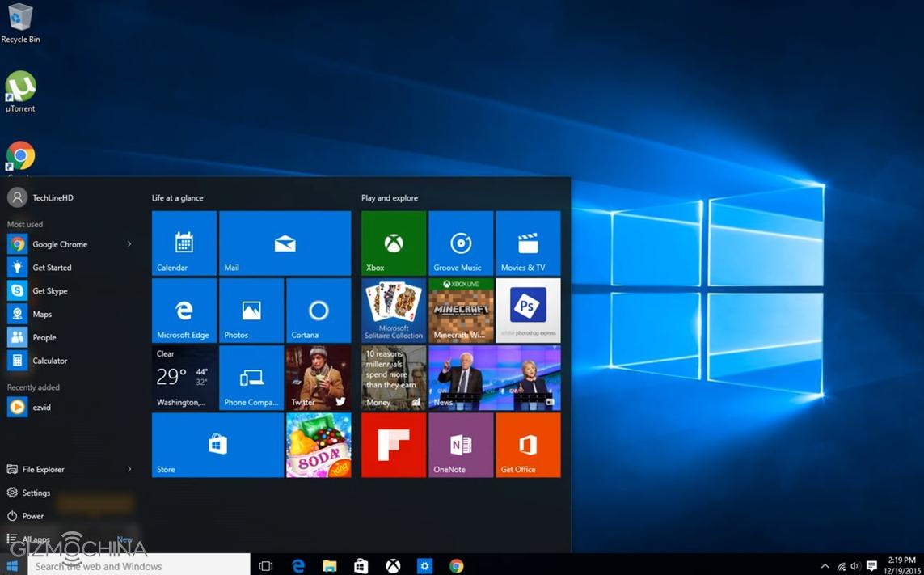924x575 pixels.
Task: Open Settings from the Start menu
Action: pos(36,493)
